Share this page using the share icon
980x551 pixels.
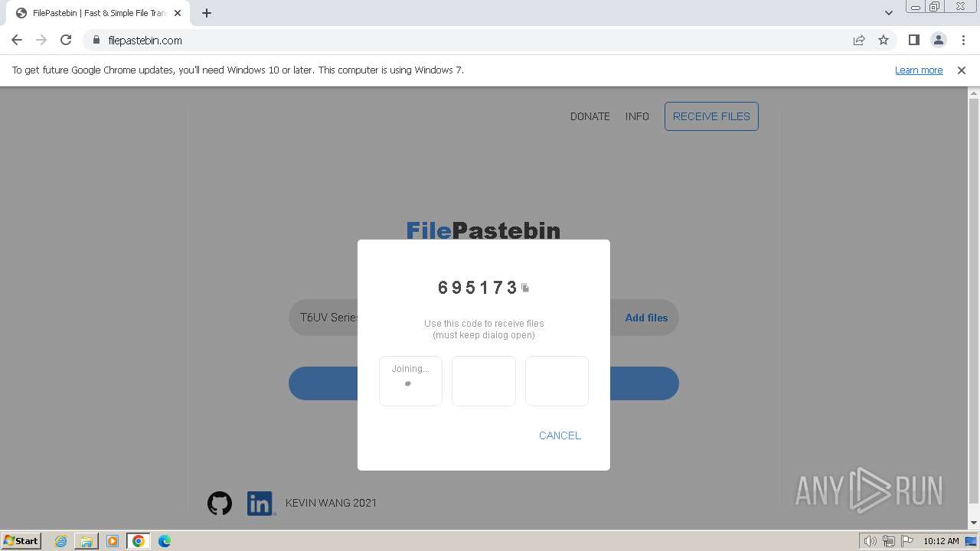(x=859, y=40)
